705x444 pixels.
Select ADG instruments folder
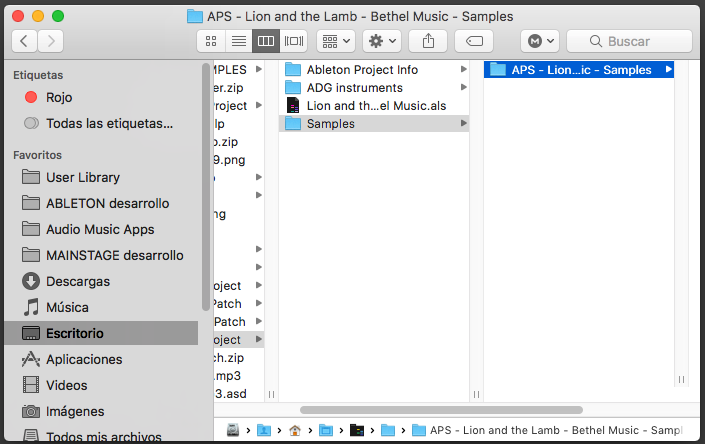(x=374, y=88)
